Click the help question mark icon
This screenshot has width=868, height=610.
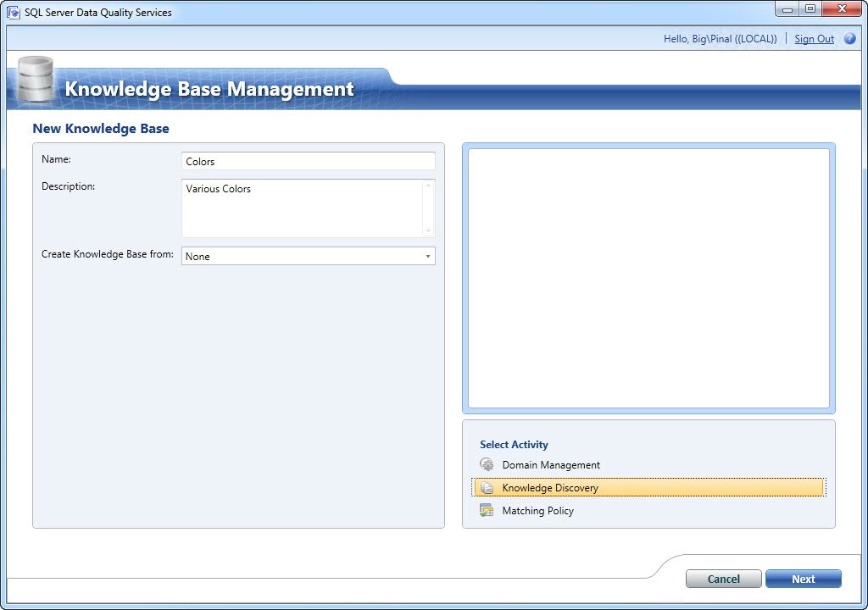click(x=849, y=39)
